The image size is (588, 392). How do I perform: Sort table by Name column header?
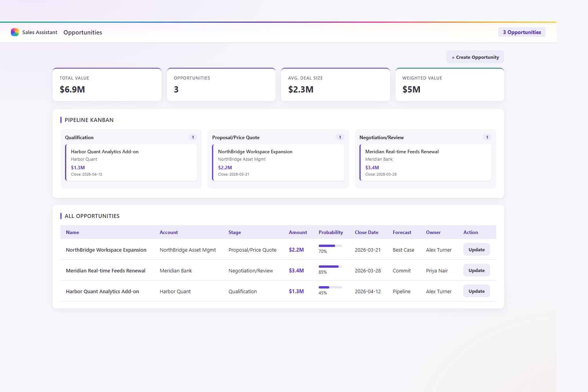point(73,232)
